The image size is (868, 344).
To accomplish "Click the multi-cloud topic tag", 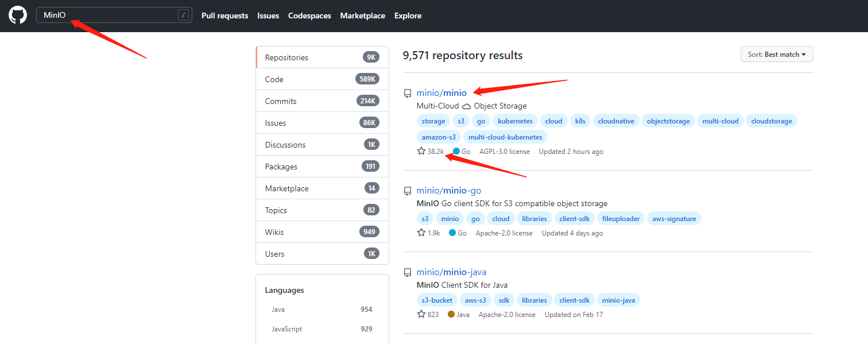I will coord(720,121).
